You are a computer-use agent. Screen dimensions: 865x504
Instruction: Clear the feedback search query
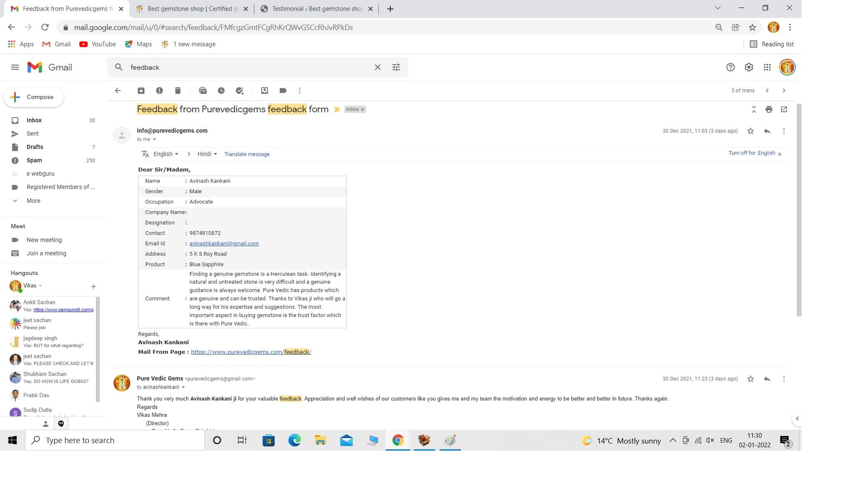click(x=378, y=67)
